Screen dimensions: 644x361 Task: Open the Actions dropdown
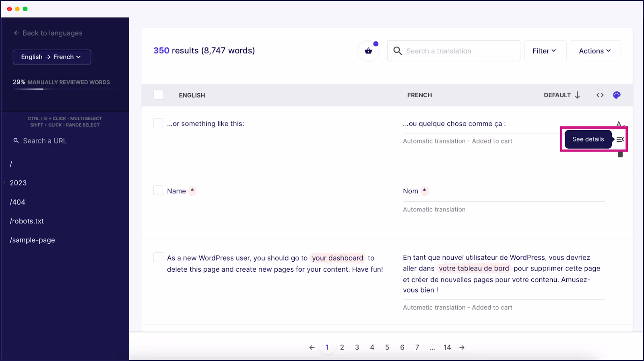click(x=596, y=51)
